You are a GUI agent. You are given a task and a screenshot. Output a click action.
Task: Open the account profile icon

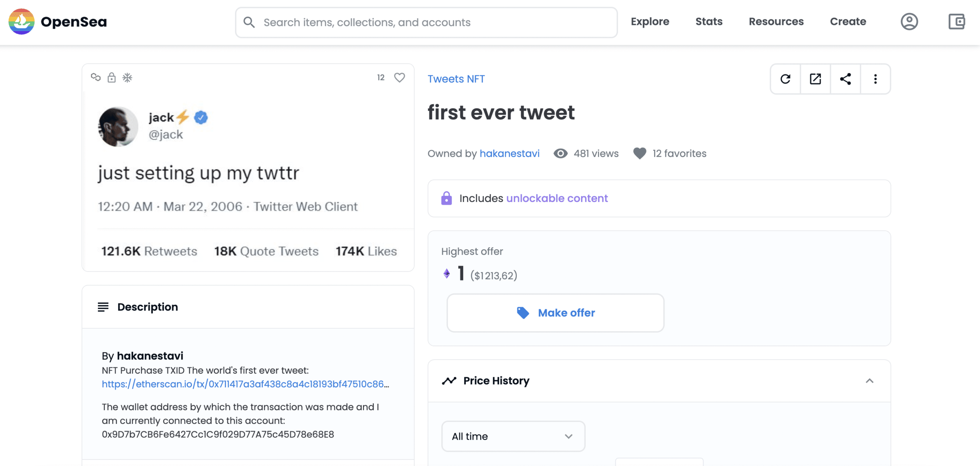coord(909,22)
